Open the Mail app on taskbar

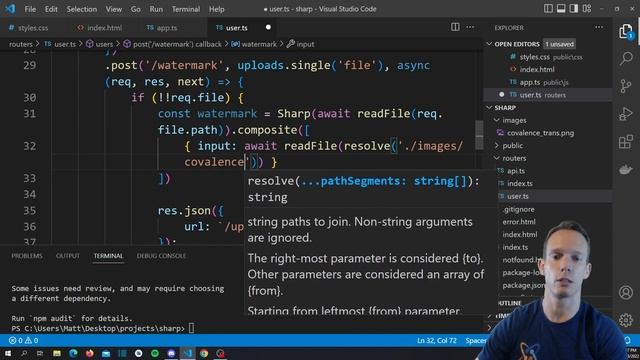click(x=106, y=353)
